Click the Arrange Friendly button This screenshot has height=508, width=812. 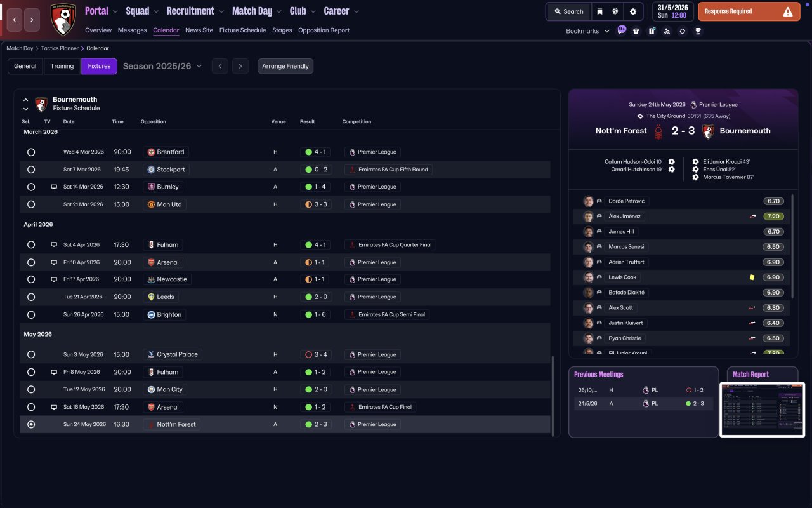pyautogui.click(x=285, y=66)
